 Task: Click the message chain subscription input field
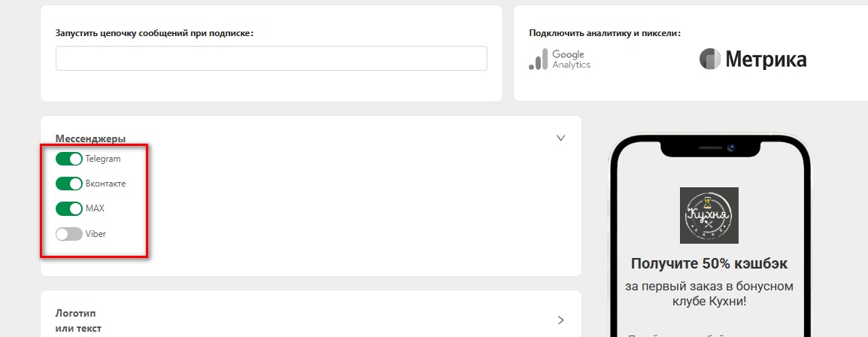271,59
